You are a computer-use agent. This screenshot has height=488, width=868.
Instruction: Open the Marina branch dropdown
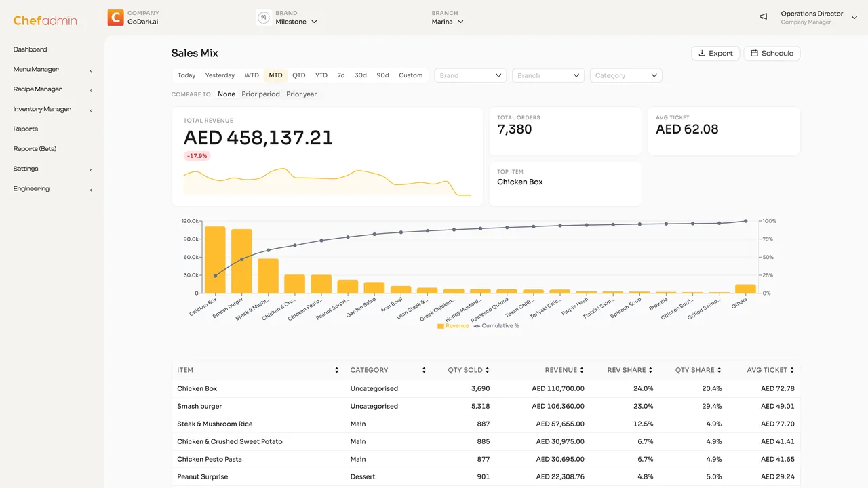448,22
